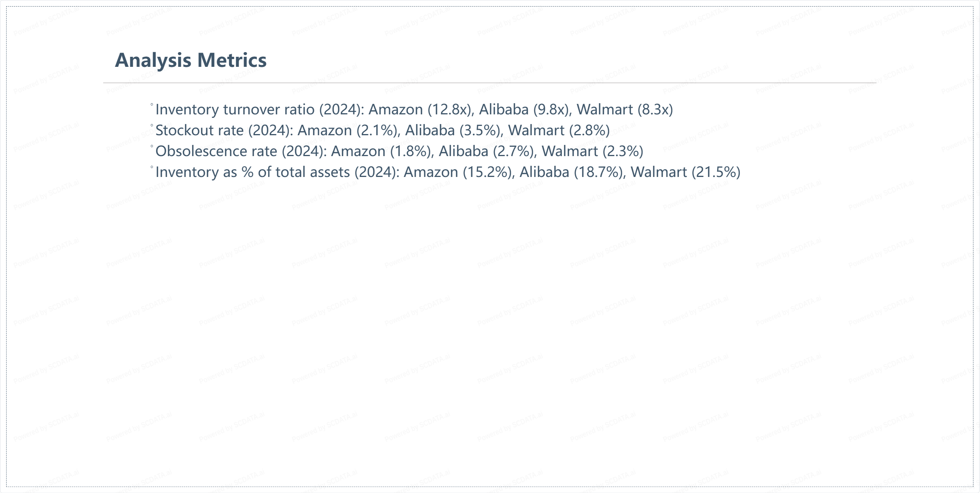Click the bullet marker before Inventory as % line
980x493 pixels.
pyautogui.click(x=152, y=167)
